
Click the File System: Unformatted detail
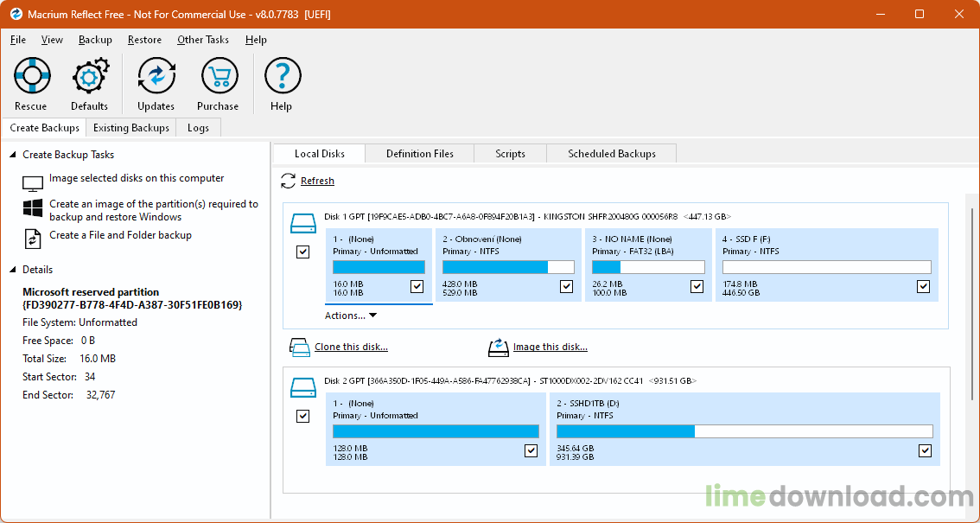[80, 323]
